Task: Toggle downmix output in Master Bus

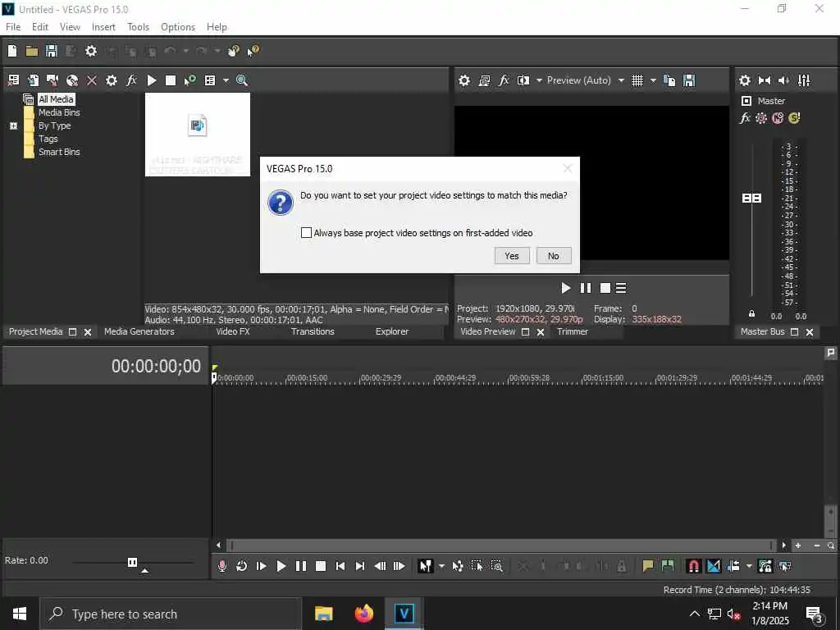Action: 765,80
